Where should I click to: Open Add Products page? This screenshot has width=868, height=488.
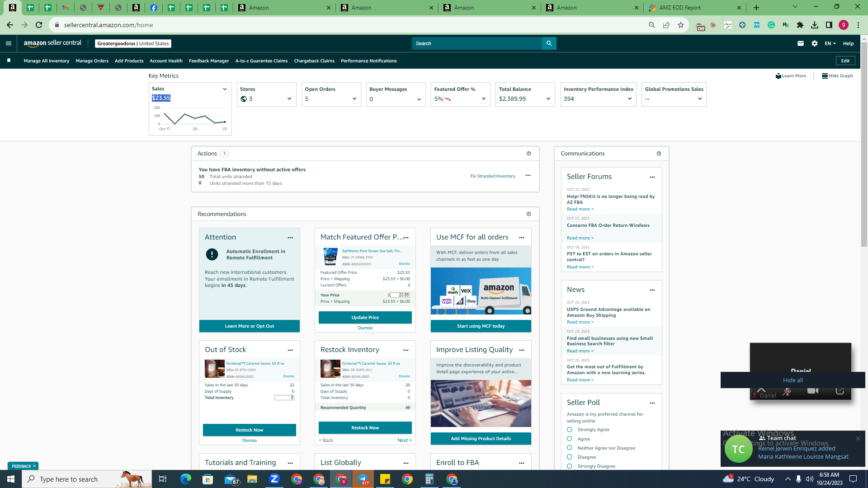pos(129,61)
